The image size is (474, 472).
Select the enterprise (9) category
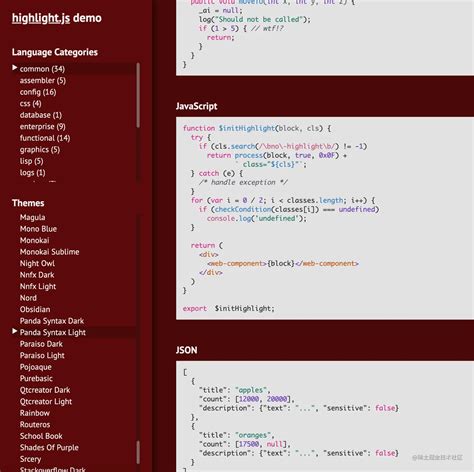[x=42, y=127]
